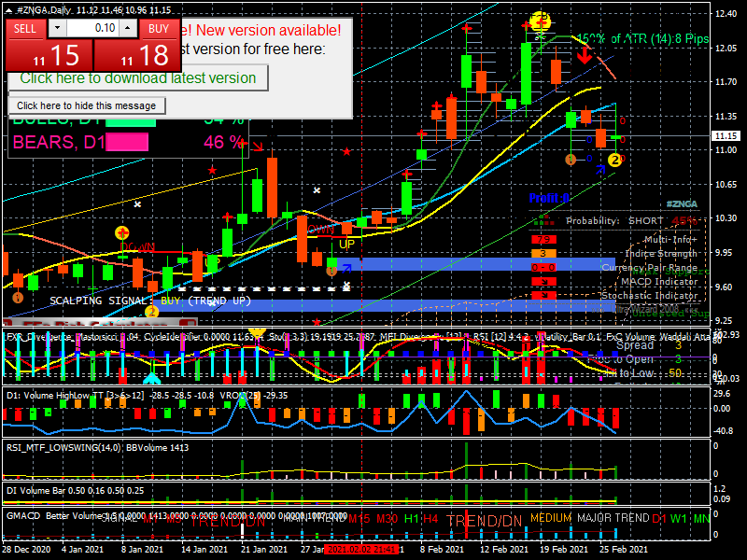
Task: Click the red star above 14 Jan candles
Action: (x=212, y=170)
